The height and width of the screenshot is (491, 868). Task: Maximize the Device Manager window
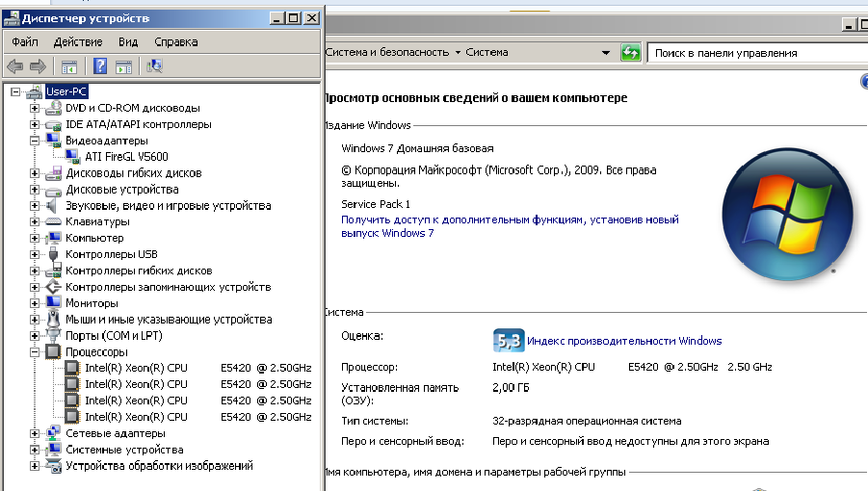294,18
